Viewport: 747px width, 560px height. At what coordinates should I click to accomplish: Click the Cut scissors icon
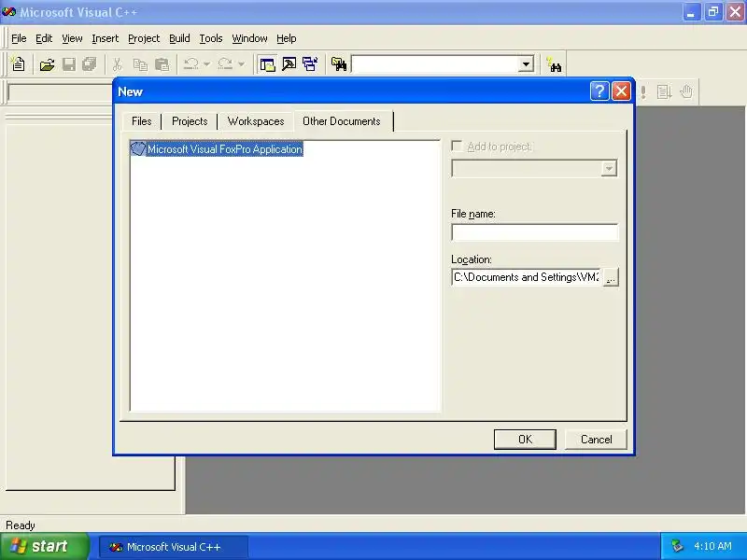pyautogui.click(x=118, y=64)
